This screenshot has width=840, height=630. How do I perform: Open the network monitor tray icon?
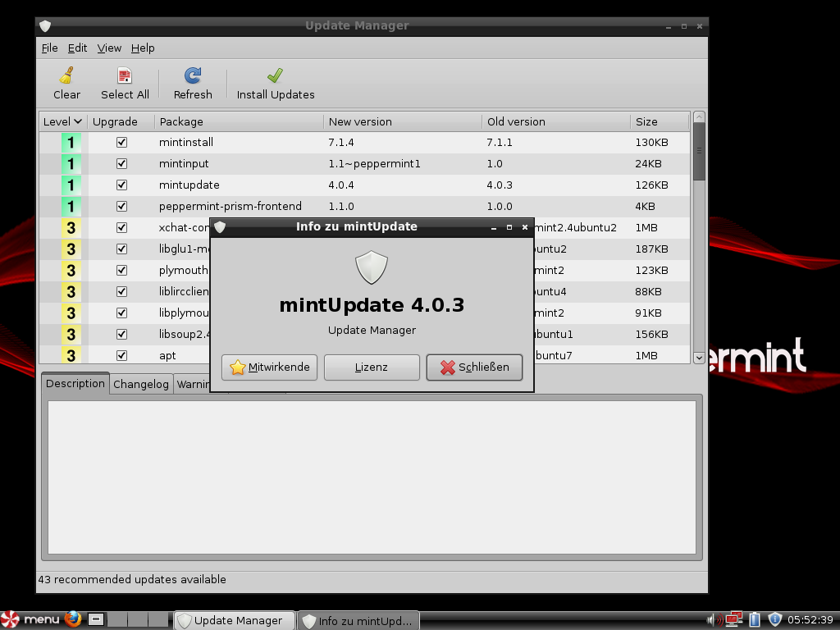pyautogui.click(x=733, y=619)
